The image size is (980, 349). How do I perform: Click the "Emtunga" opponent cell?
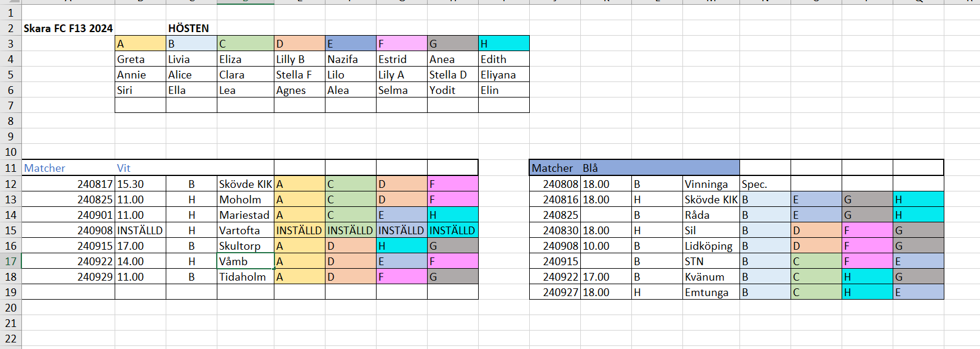click(710, 293)
